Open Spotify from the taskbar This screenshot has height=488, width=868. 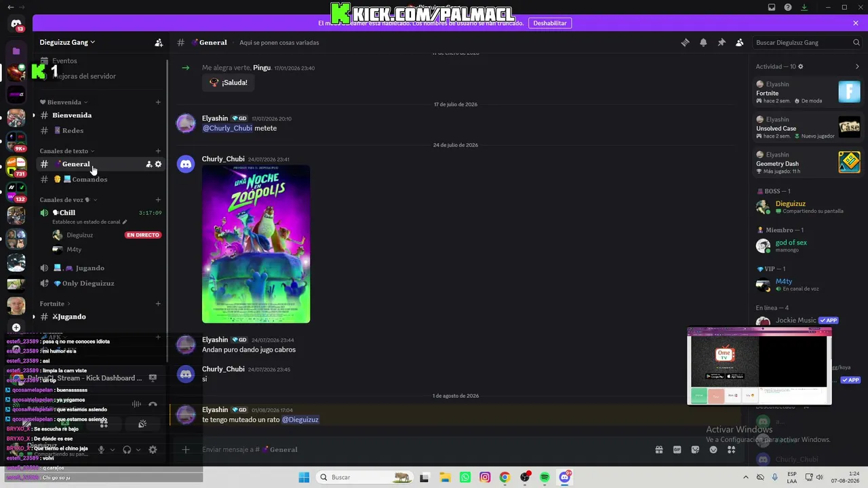(545, 477)
